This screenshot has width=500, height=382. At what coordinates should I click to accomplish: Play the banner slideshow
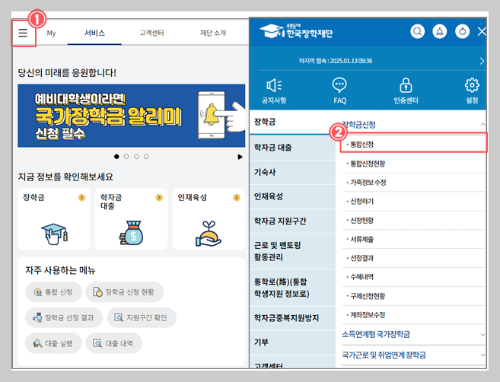coord(240,157)
